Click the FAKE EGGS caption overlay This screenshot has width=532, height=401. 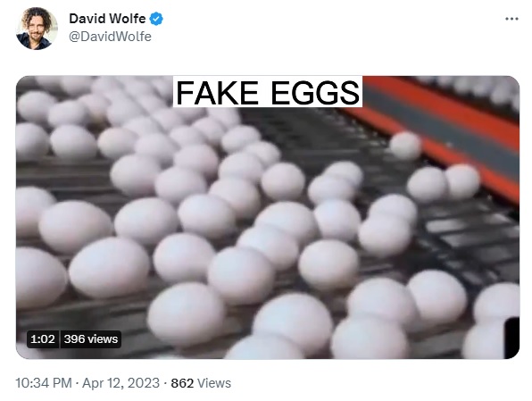(268, 92)
